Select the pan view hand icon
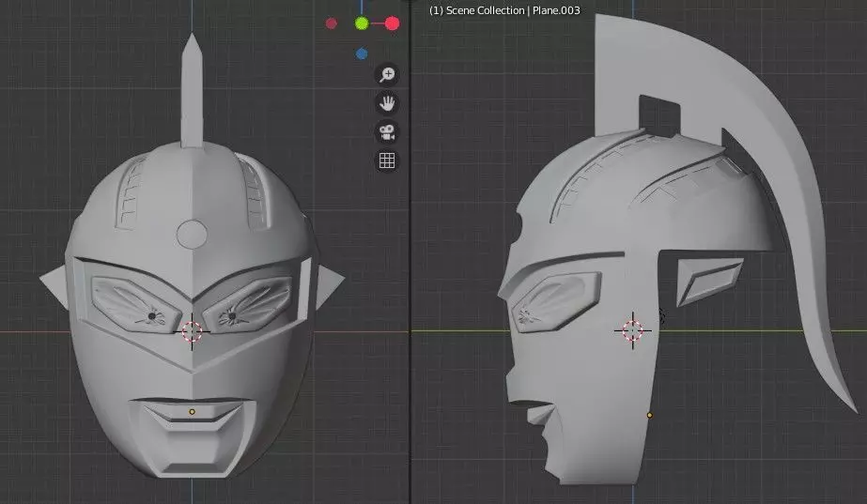 click(387, 103)
